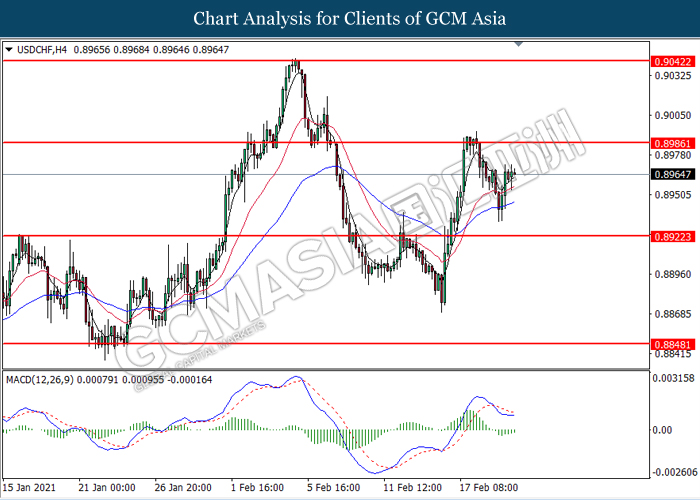Click the OHLC values 0.89656 0.89684 text

pyautogui.click(x=112, y=50)
